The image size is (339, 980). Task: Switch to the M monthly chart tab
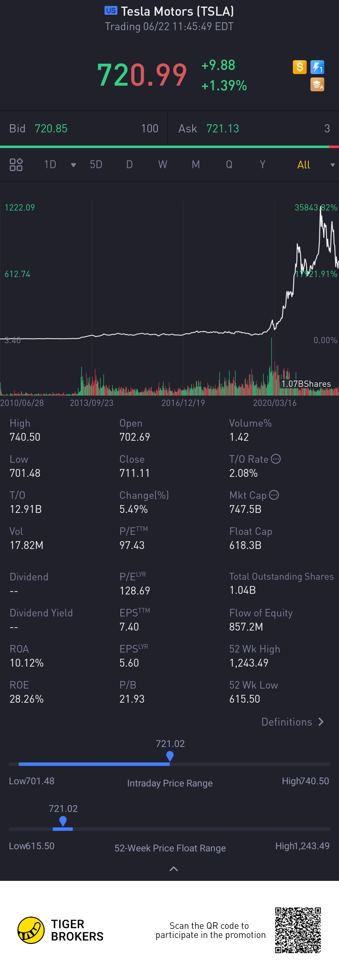coord(196,165)
